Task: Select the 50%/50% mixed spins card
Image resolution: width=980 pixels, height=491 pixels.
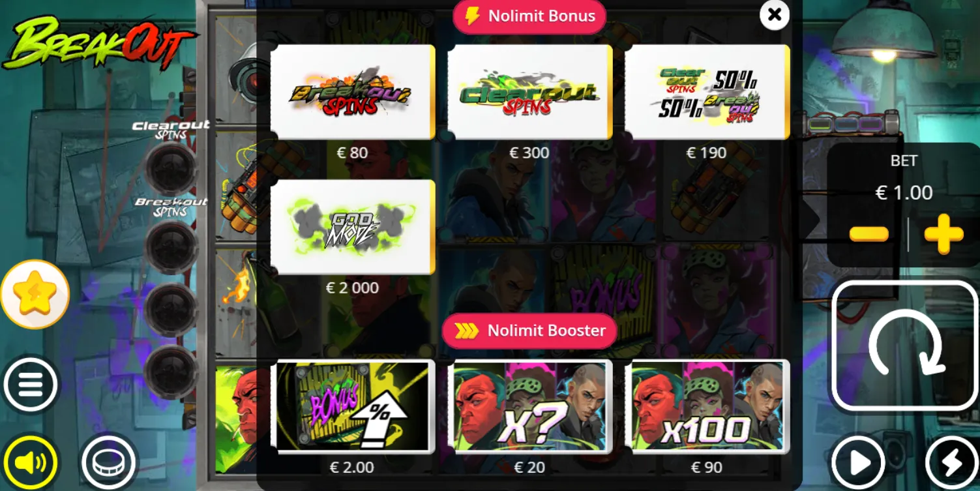Action: (707, 92)
